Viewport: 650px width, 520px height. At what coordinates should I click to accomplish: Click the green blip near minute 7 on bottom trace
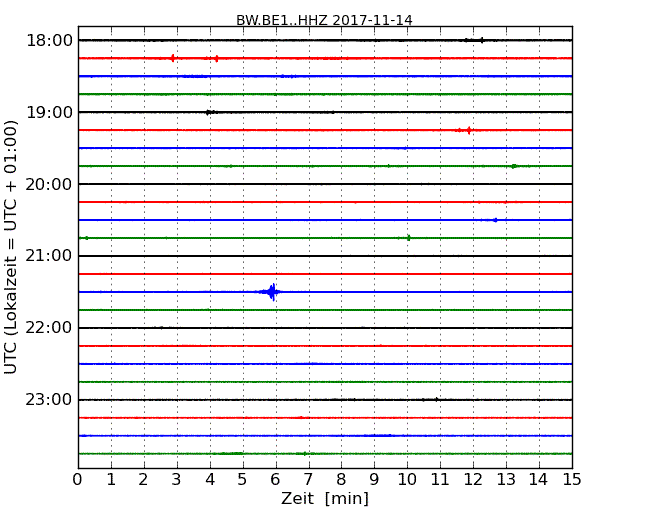point(305,454)
